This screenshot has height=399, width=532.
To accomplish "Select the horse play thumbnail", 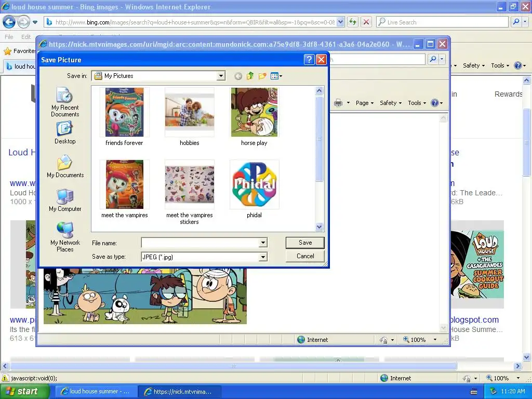I will 254,112.
